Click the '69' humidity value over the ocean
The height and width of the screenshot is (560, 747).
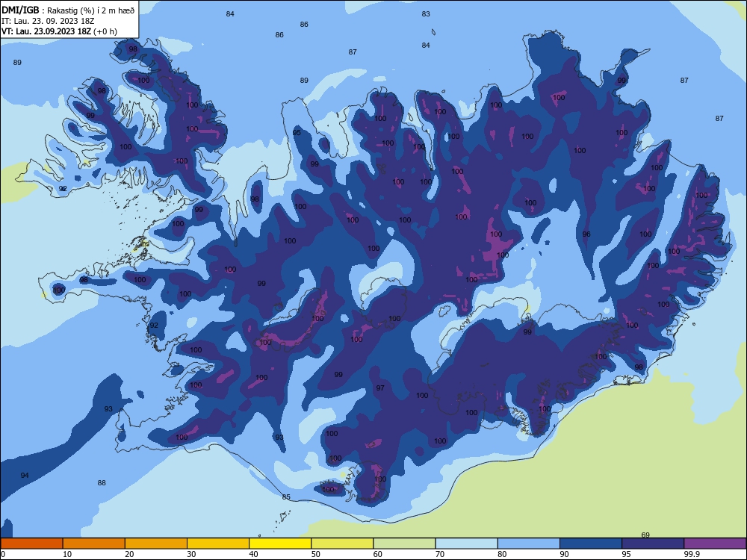click(x=645, y=535)
